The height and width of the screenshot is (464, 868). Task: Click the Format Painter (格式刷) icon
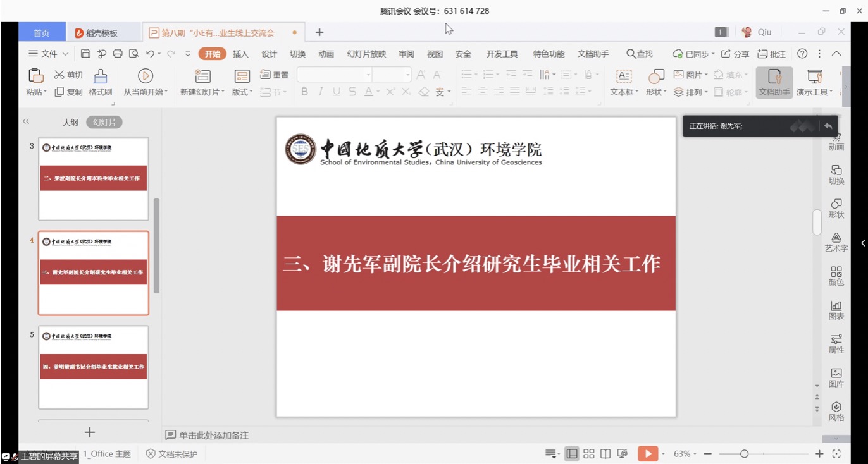100,76
